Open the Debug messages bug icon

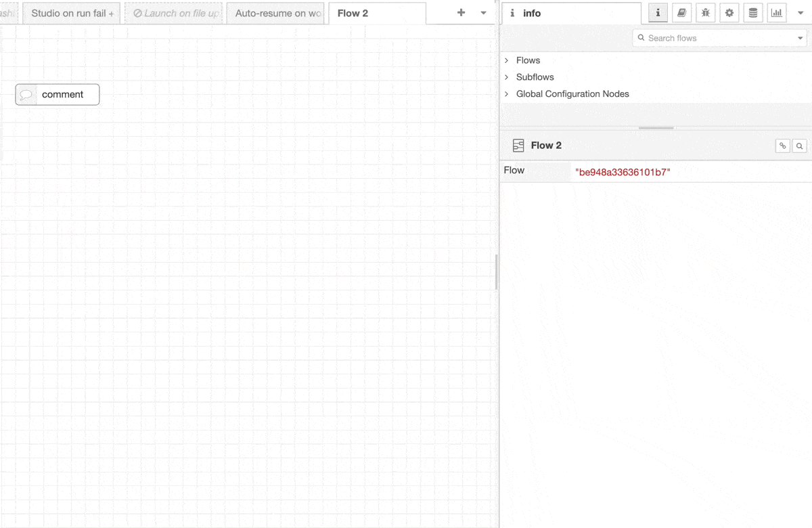pyautogui.click(x=706, y=13)
